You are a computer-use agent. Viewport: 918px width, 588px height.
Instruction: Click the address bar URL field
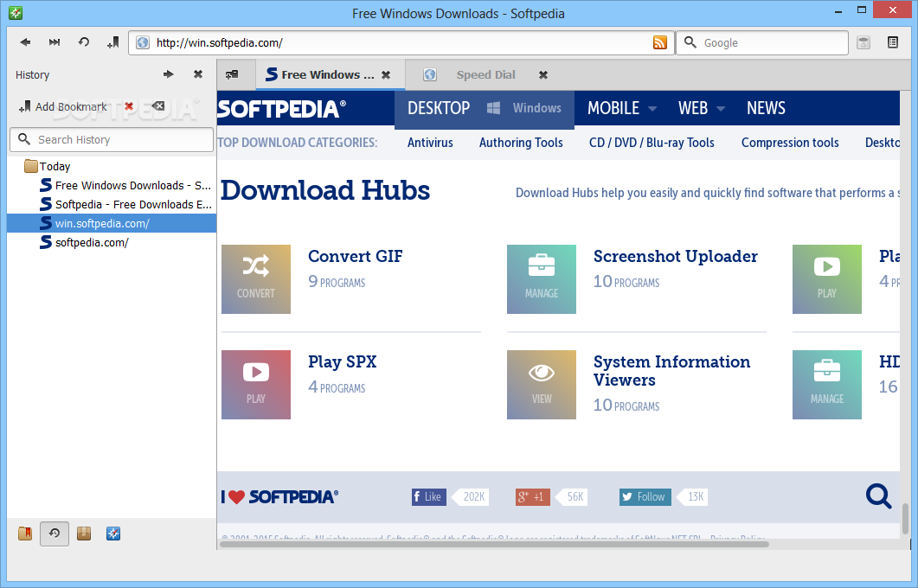[x=401, y=42]
